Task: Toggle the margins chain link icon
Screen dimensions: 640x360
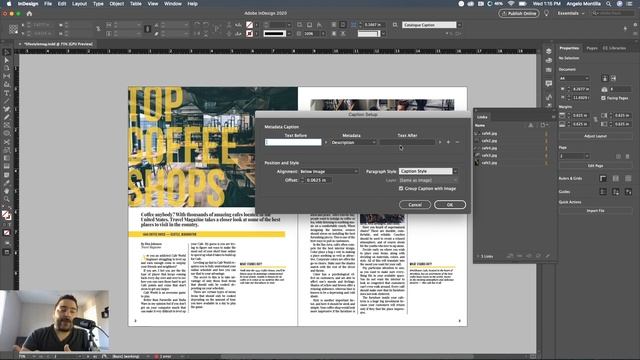Action: coord(595,120)
